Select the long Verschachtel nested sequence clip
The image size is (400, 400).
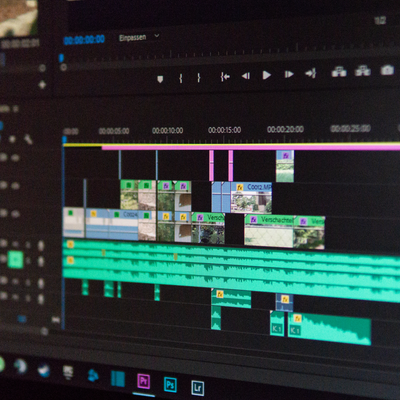[269, 231]
